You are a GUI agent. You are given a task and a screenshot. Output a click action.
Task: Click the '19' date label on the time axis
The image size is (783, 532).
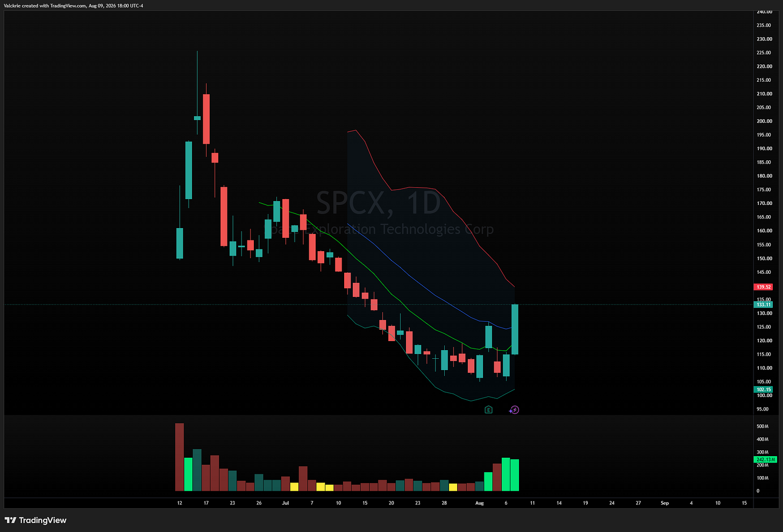(x=585, y=503)
